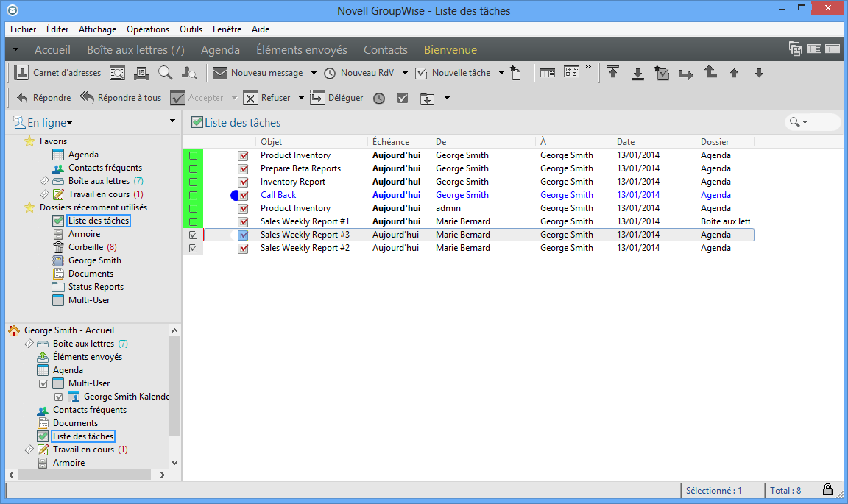Click Répondre to reply
The image size is (848, 504).
coord(44,98)
